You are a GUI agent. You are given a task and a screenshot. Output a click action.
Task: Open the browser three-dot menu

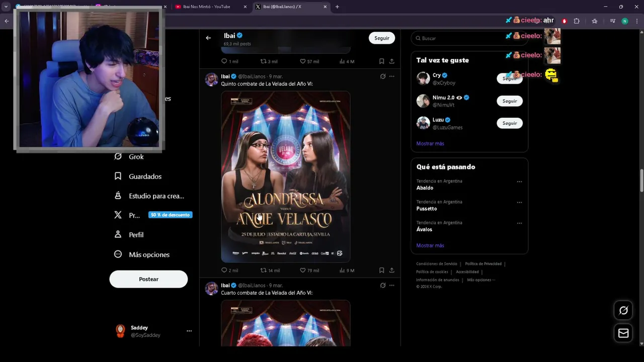[636, 21]
